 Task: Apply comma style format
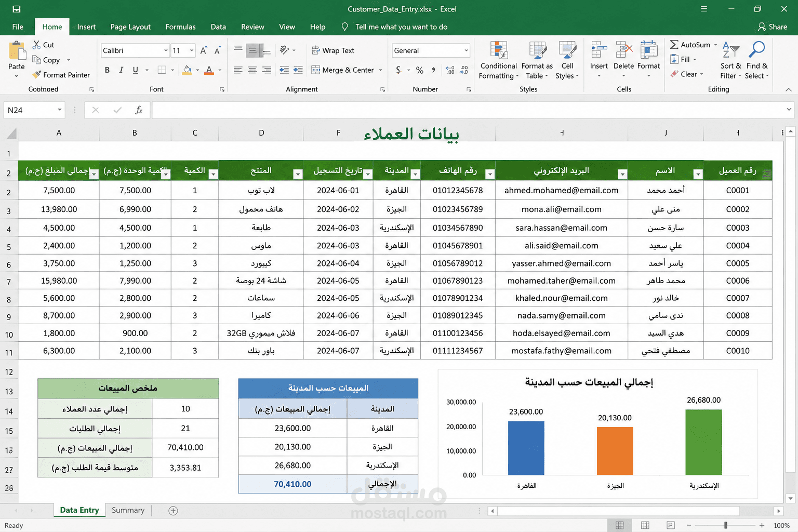[434, 70]
